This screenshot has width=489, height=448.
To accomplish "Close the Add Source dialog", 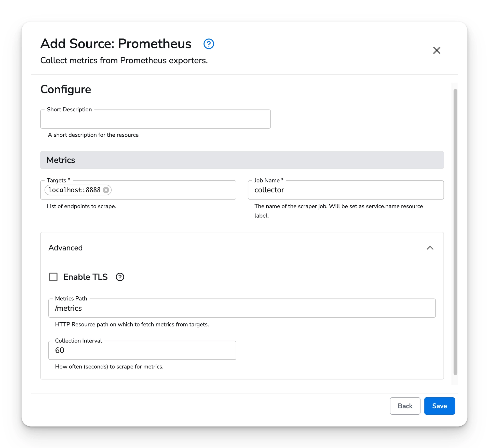I will point(437,50).
